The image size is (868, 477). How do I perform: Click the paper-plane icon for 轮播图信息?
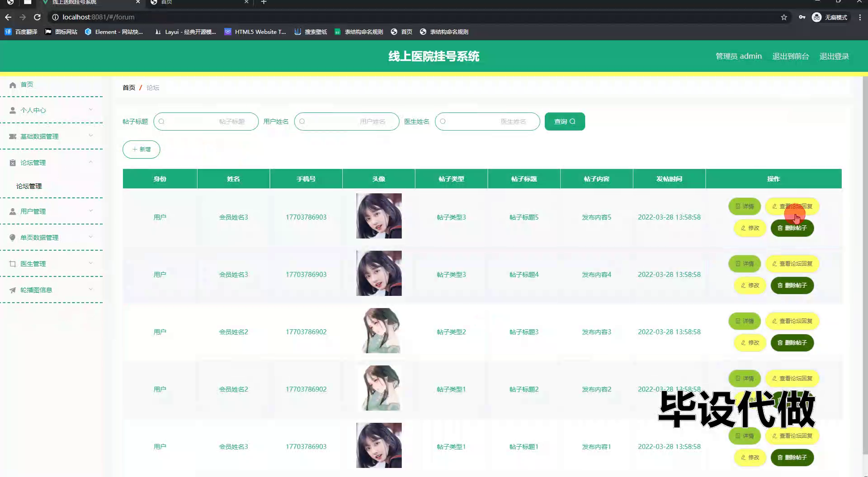point(13,290)
